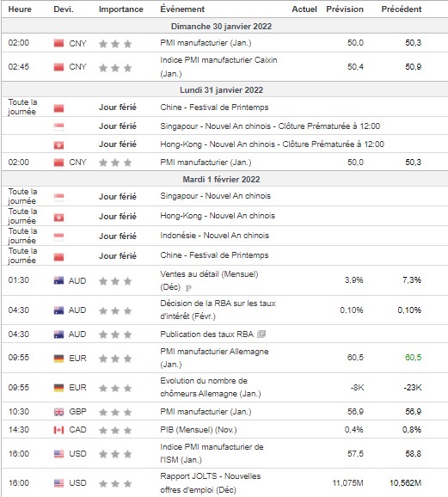Click the importance stars on the PIB (Mensuel) row
This screenshot has width=448, height=497.
point(115,430)
